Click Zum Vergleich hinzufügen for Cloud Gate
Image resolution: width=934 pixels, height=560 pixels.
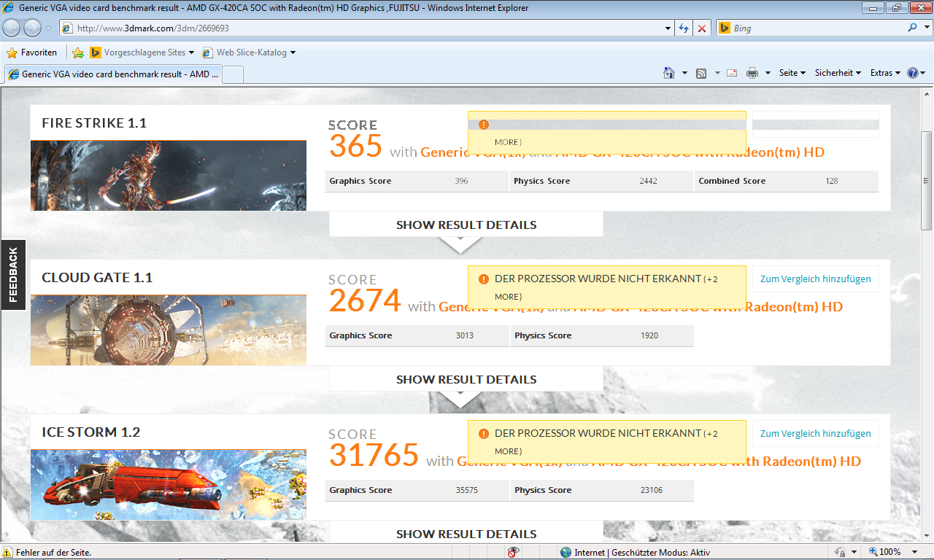pyautogui.click(x=816, y=279)
